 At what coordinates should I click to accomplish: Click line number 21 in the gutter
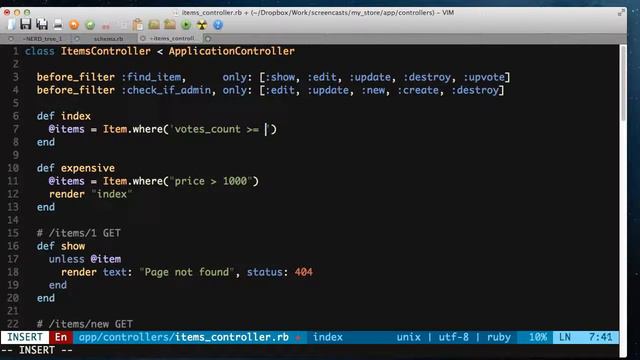click(13, 311)
